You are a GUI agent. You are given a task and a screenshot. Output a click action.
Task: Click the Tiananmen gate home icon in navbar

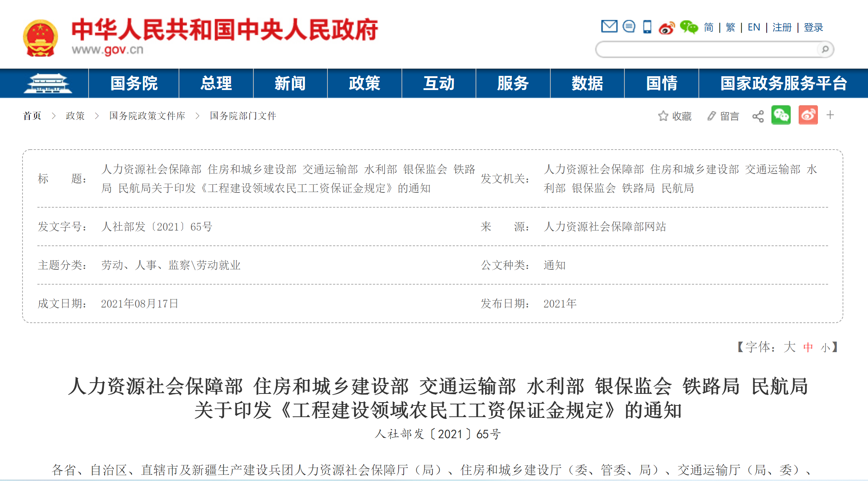click(48, 83)
